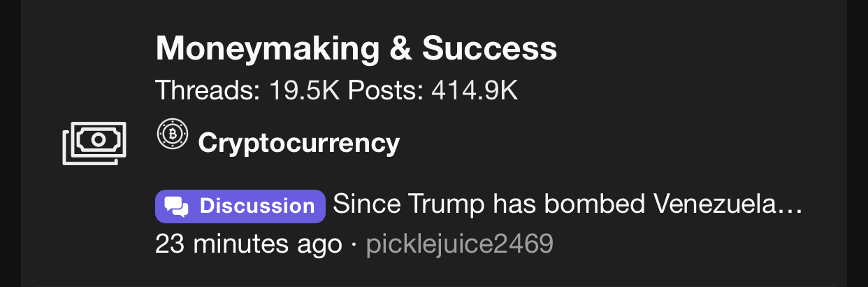Click the "23 minutes ago" timestamp
The height and width of the screenshot is (287, 868).
pyautogui.click(x=248, y=244)
